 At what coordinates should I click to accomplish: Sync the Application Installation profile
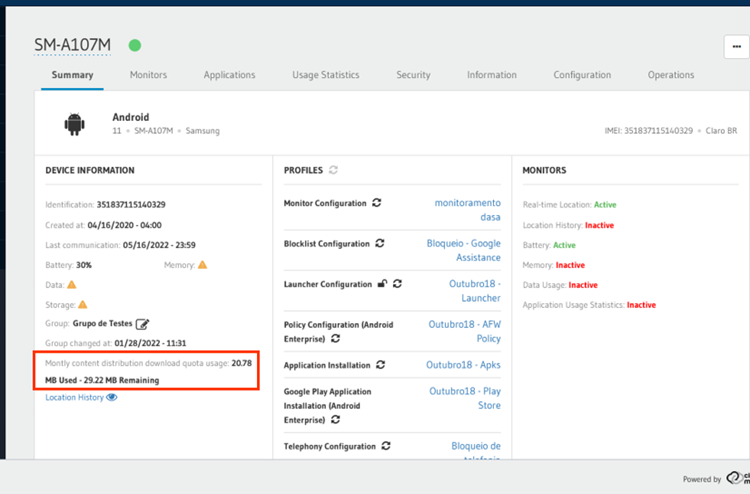tap(381, 365)
